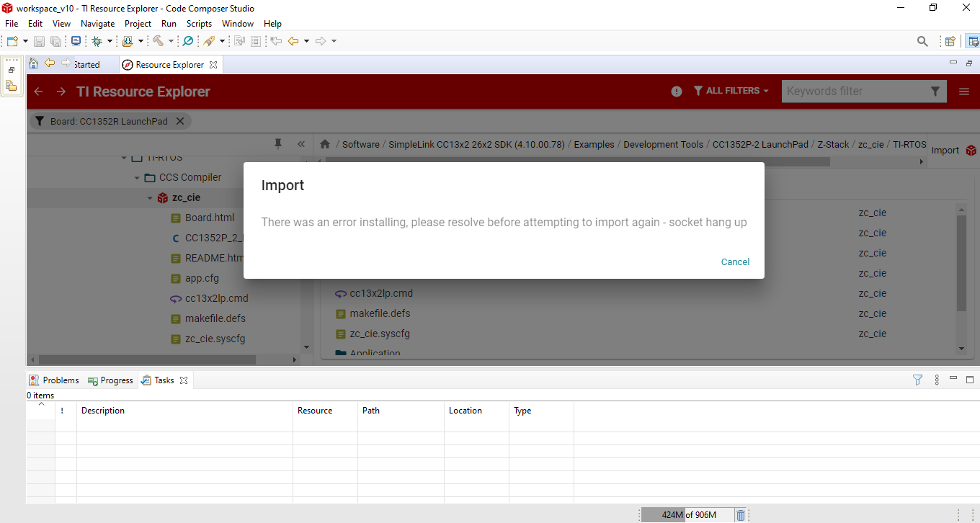Open the ALL FILTERS dropdown
Image resolution: width=980 pixels, height=523 pixels.
coord(731,91)
